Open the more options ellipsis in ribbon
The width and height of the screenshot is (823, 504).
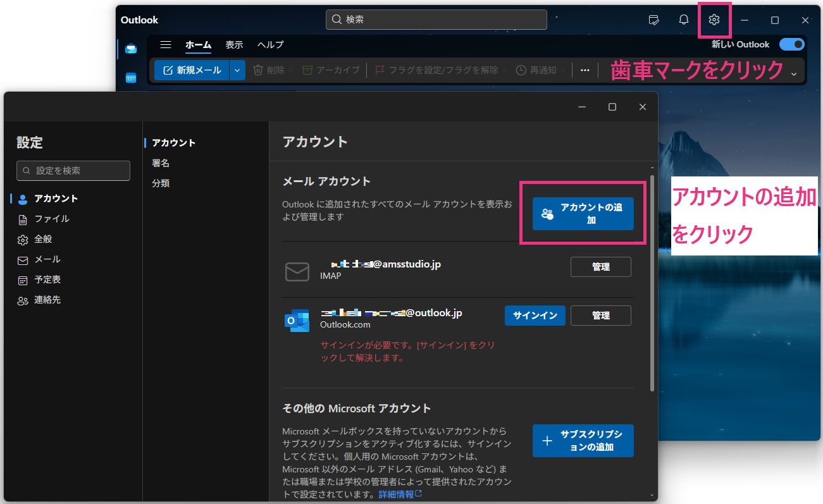point(585,70)
